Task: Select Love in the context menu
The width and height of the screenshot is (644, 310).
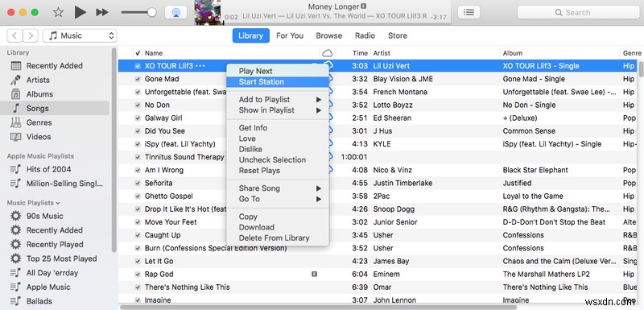Action: (x=278, y=138)
